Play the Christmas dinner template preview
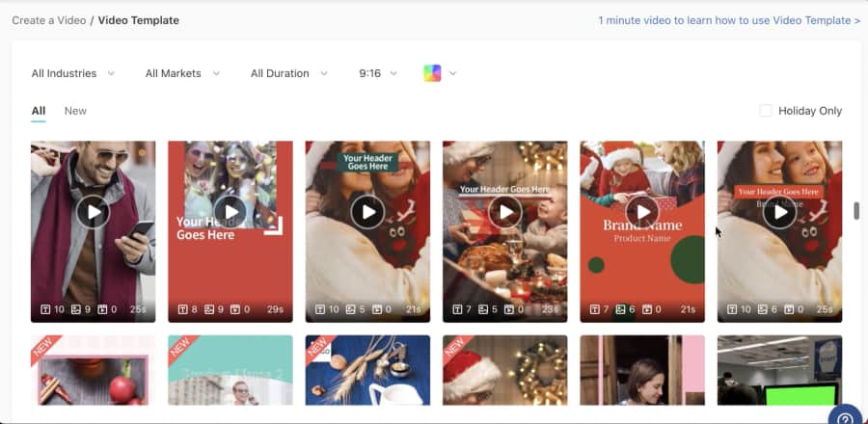 504,212
